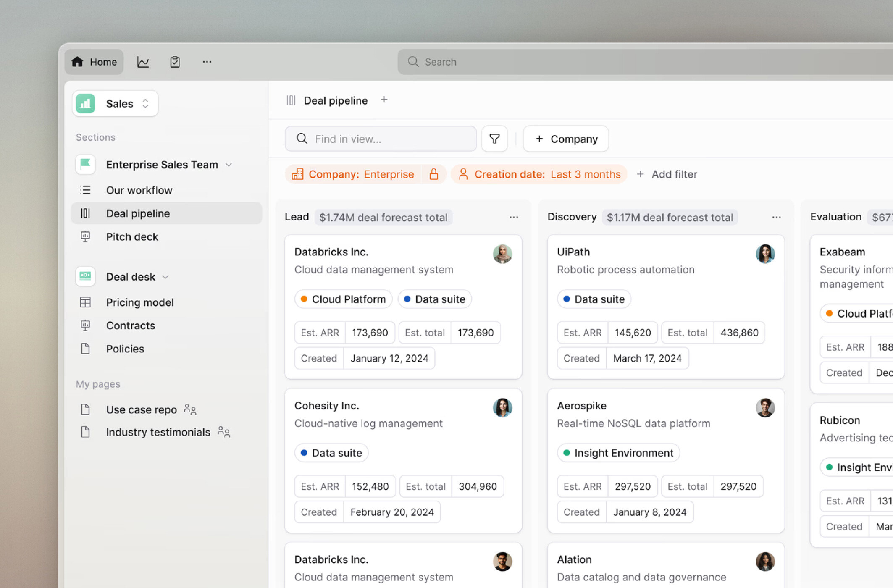Viewport: 893px width, 588px height.
Task: Click the Lead column header
Action: point(297,217)
